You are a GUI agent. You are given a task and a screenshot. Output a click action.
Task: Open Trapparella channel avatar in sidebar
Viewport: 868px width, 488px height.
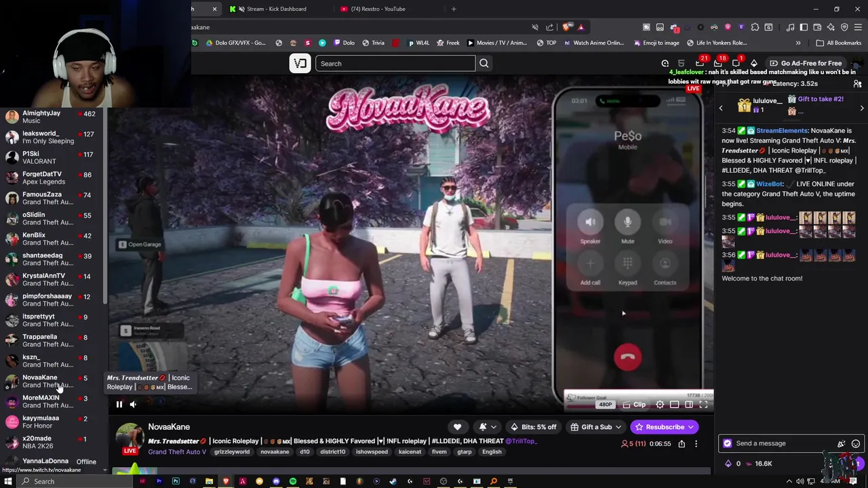12,341
